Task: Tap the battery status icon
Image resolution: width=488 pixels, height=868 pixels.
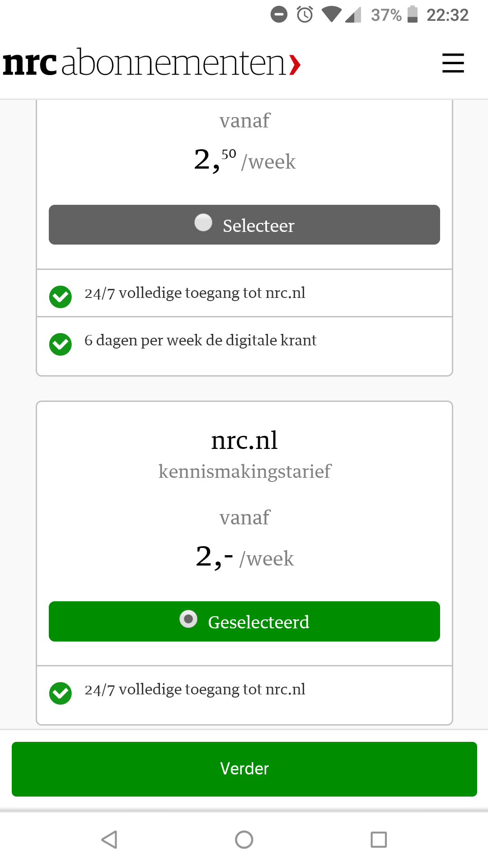Action: pyautogui.click(x=413, y=14)
